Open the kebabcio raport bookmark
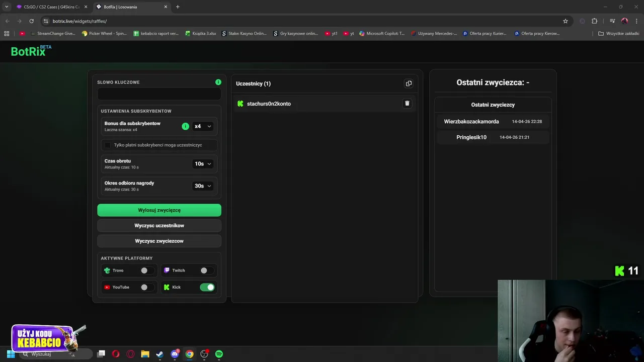The image size is (644, 362). pos(156,34)
